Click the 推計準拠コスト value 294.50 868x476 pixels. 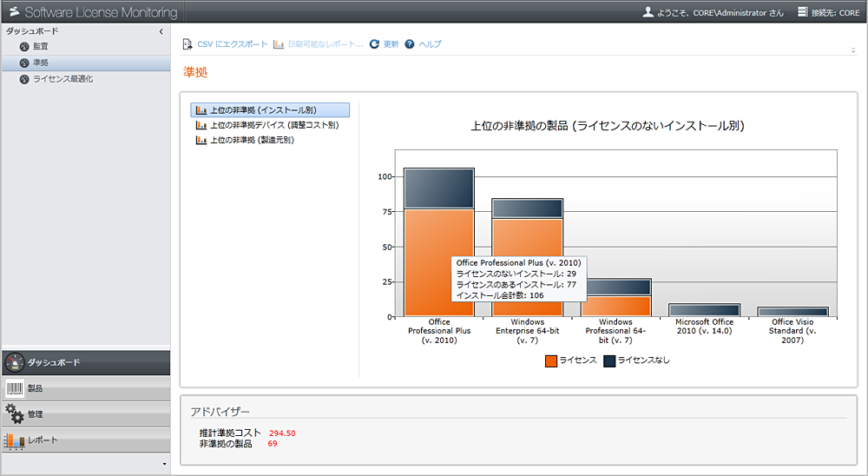tap(282, 433)
